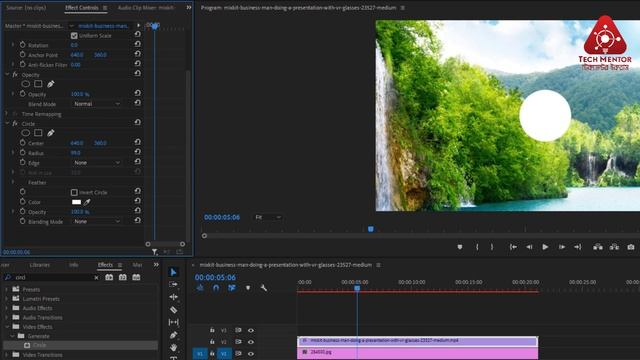The image size is (640, 360).
Task: Select the Selection tool arrow
Action: click(173, 272)
